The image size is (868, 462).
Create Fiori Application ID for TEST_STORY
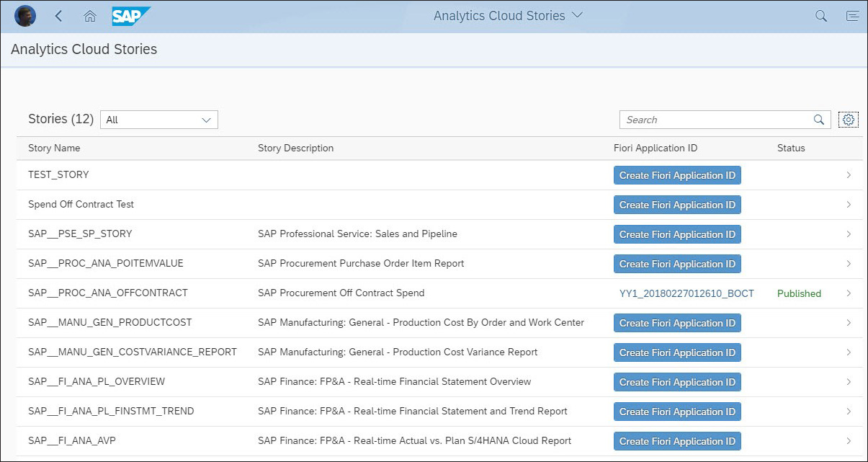click(x=677, y=175)
